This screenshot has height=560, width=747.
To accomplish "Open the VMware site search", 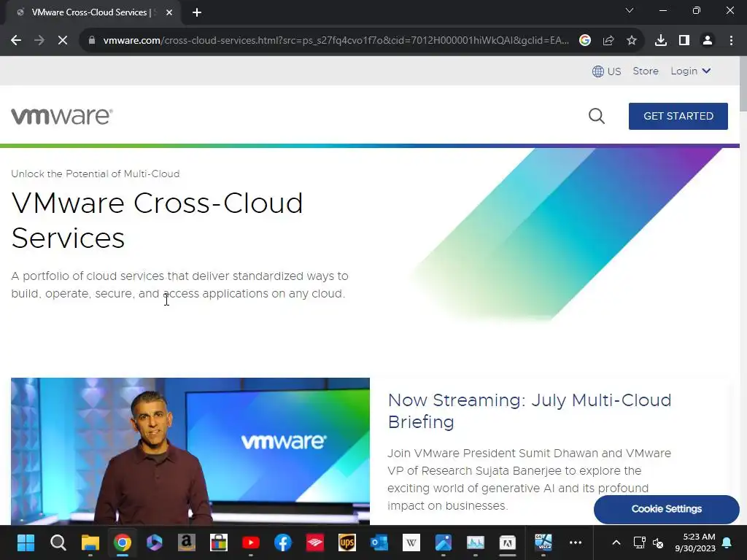I will (597, 116).
